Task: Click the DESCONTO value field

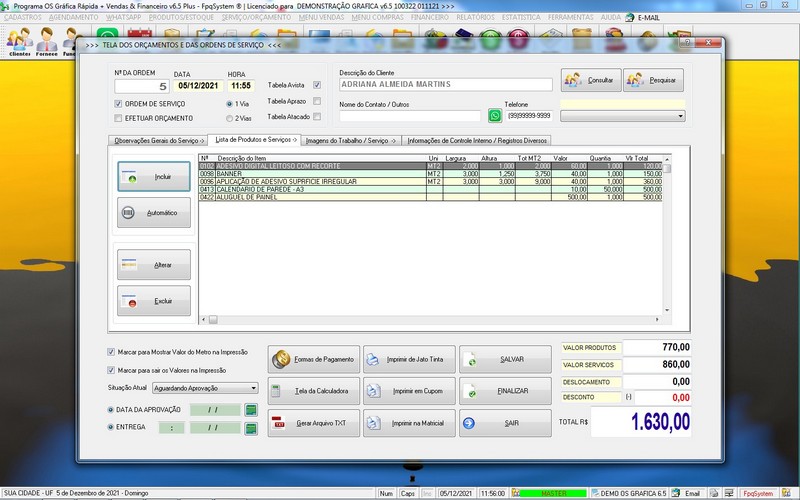Action: point(663,397)
